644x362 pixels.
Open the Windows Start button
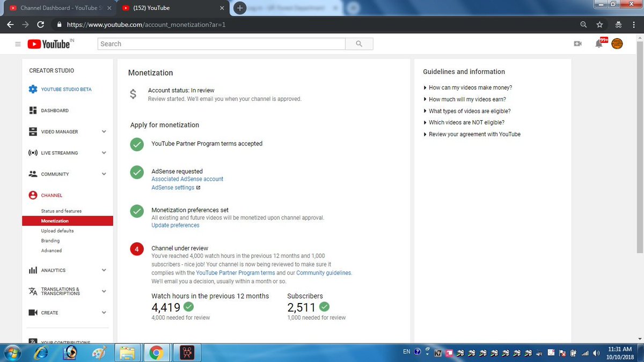point(11,352)
